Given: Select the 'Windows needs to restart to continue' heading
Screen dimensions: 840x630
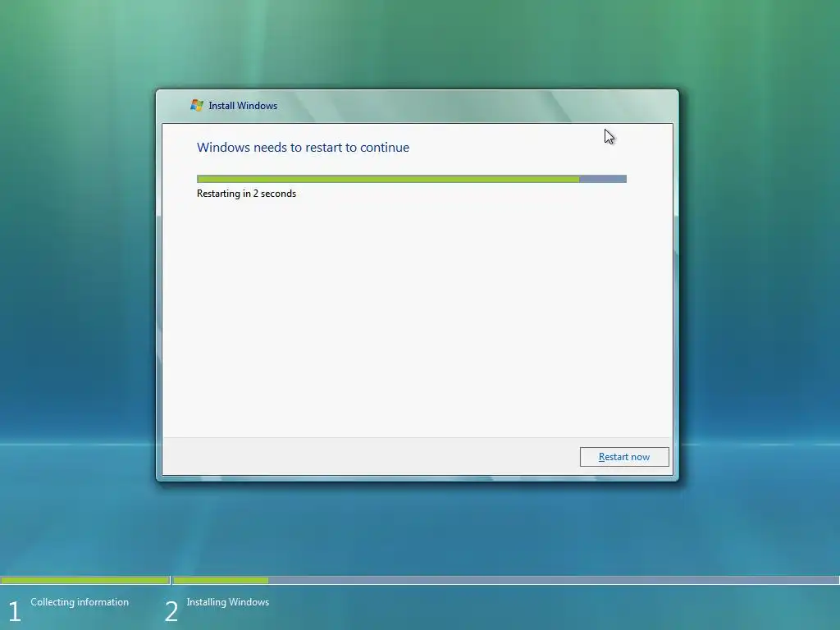Looking at the screenshot, I should (303, 148).
